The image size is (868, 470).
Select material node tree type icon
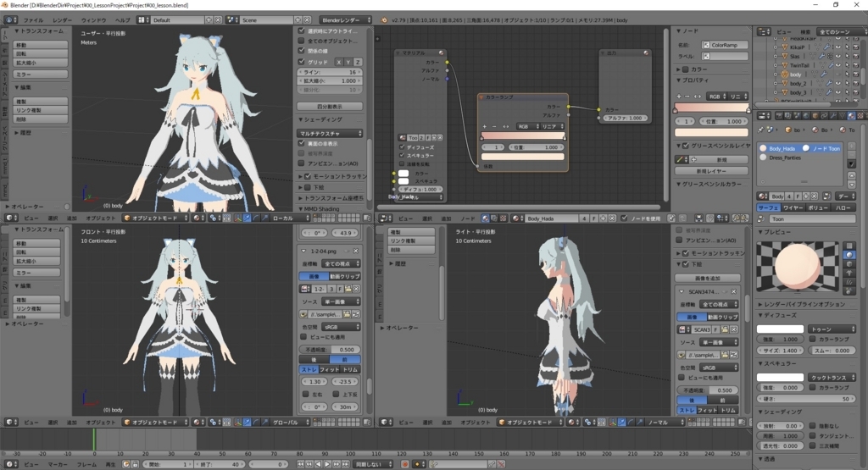[x=485, y=218]
